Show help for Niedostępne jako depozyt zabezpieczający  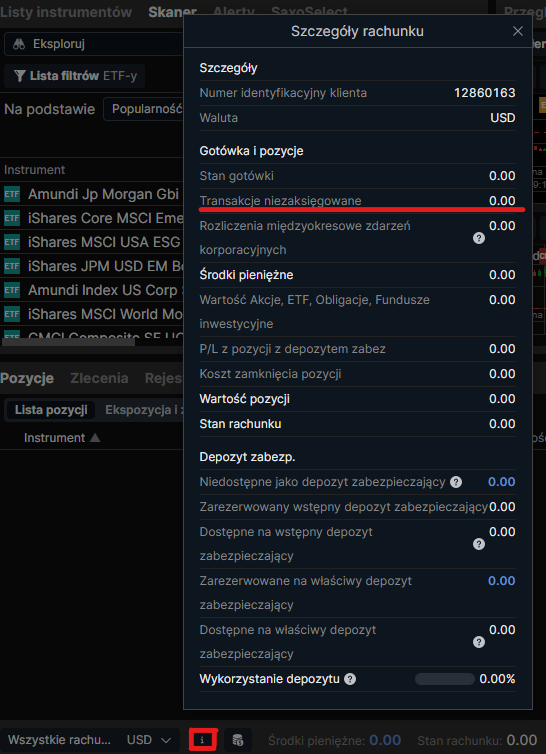coord(456,482)
